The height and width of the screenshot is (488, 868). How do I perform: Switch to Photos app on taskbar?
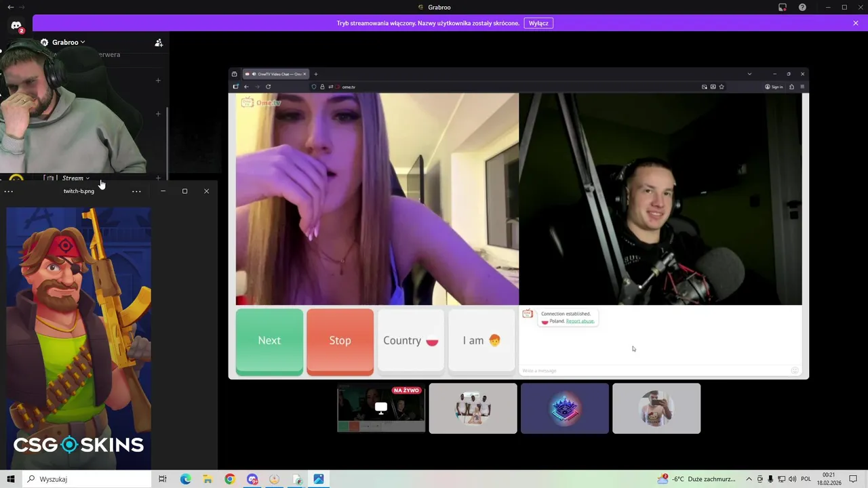(x=319, y=479)
